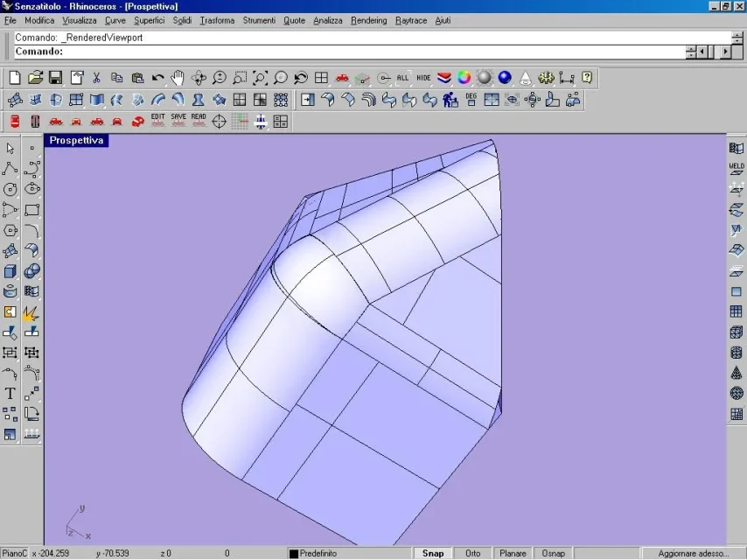Click the ALL select-all icon
This screenshot has height=560, width=747.
coord(403,77)
